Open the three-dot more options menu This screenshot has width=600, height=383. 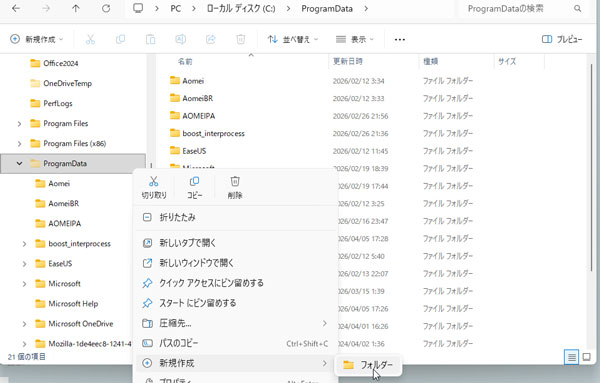click(399, 39)
